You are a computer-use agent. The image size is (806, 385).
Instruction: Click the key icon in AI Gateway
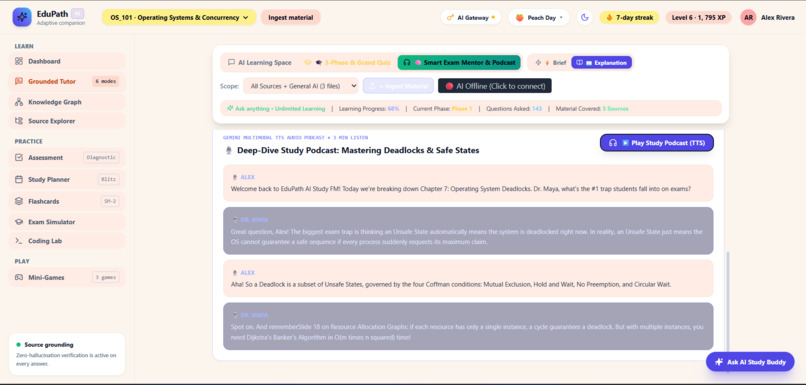(x=451, y=17)
